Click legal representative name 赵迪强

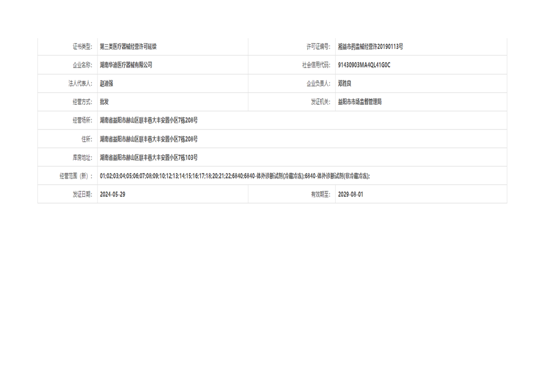(x=106, y=84)
